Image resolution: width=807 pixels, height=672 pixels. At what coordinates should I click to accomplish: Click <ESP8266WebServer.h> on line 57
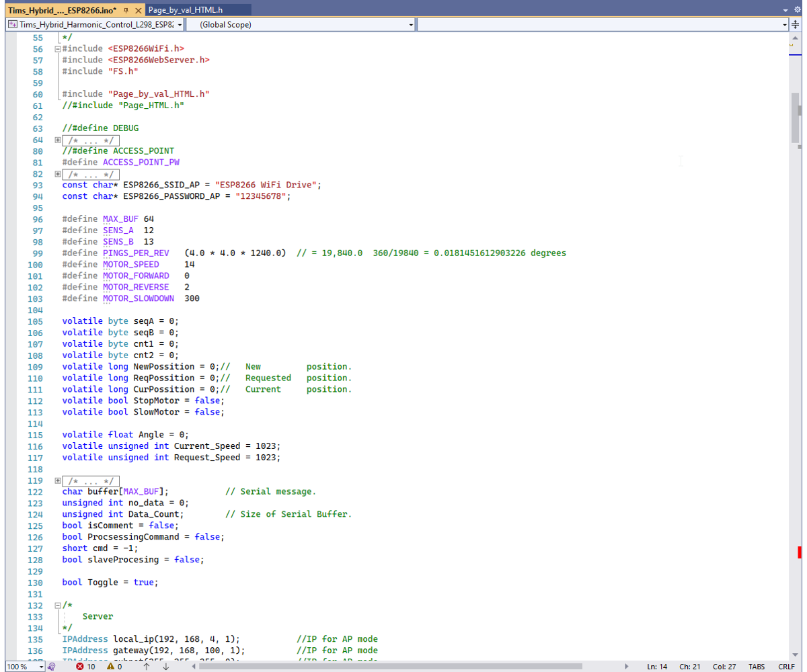click(x=159, y=60)
